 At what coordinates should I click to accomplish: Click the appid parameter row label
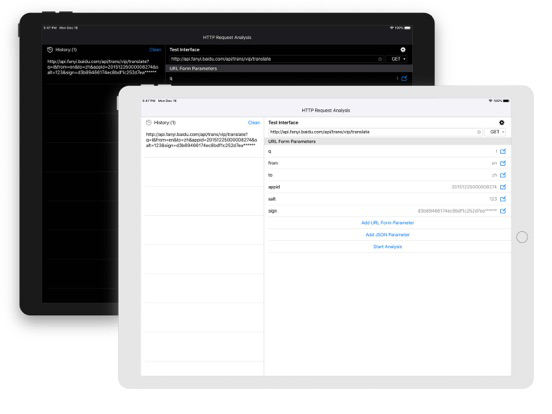pos(274,187)
